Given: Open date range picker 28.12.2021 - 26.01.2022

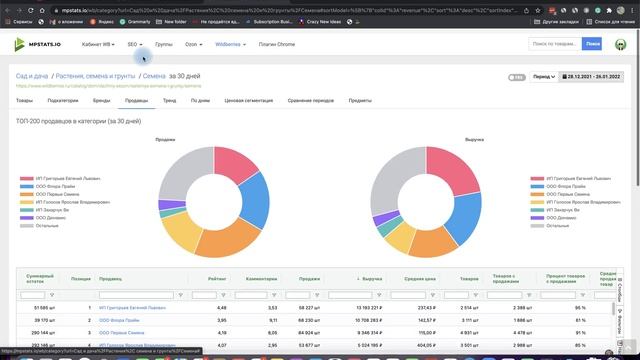Looking at the screenshot, I should pyautogui.click(x=591, y=77).
